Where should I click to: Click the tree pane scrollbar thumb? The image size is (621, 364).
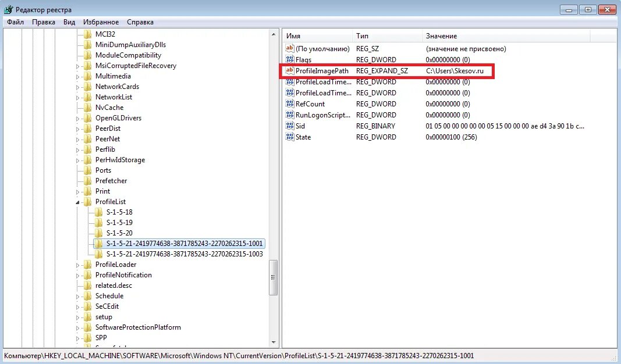[274, 277]
